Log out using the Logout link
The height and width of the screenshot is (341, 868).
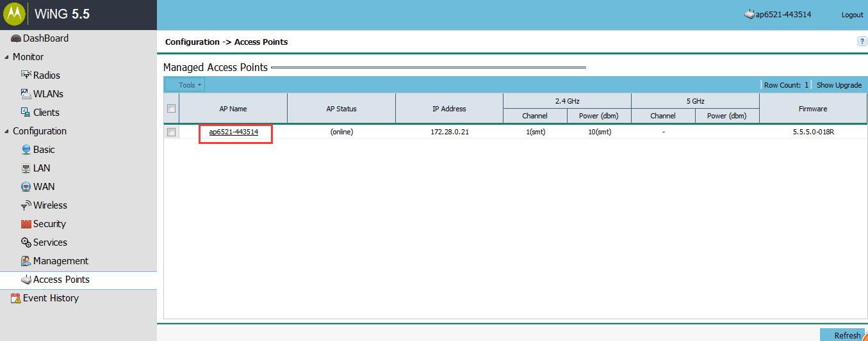[852, 15]
